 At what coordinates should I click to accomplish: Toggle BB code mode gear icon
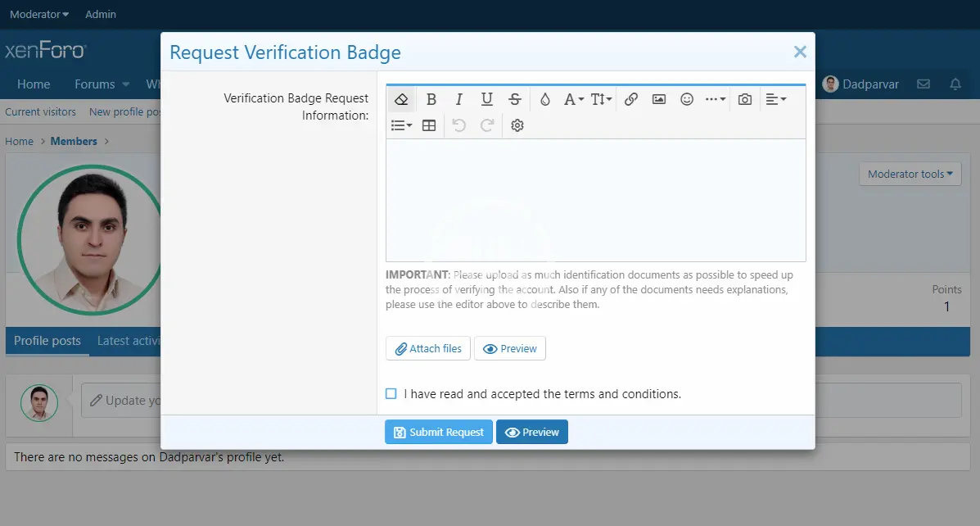tap(517, 125)
